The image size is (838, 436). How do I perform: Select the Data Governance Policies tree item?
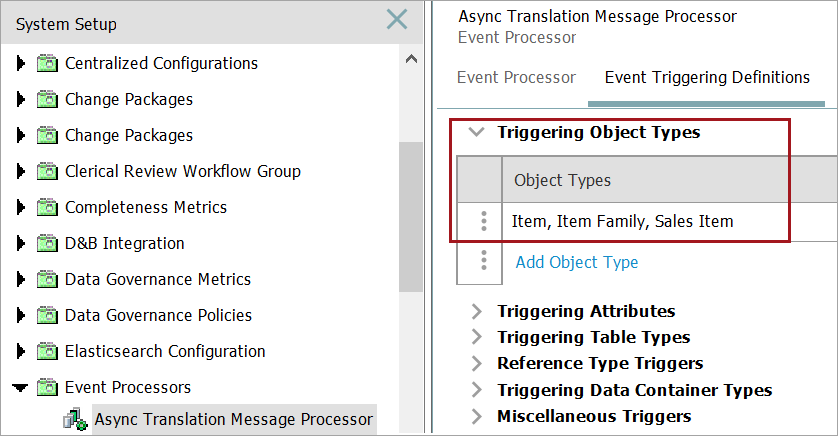coord(158,316)
